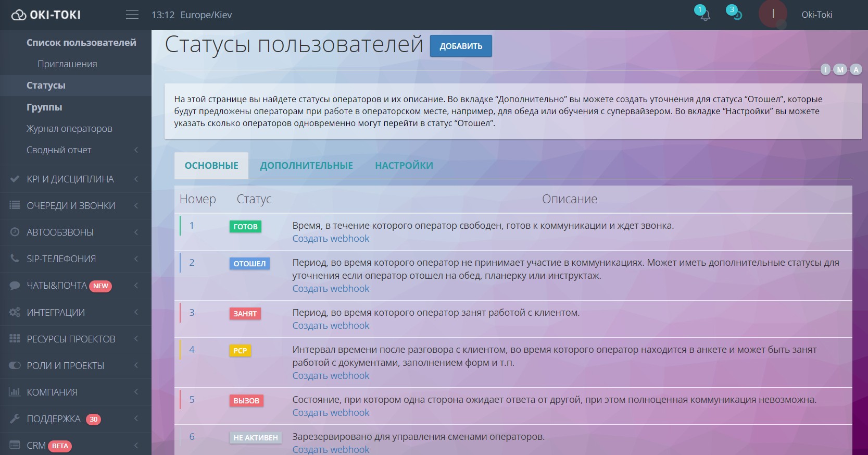
Task: Expand Интеграции chevron
Action: pyautogui.click(x=136, y=312)
